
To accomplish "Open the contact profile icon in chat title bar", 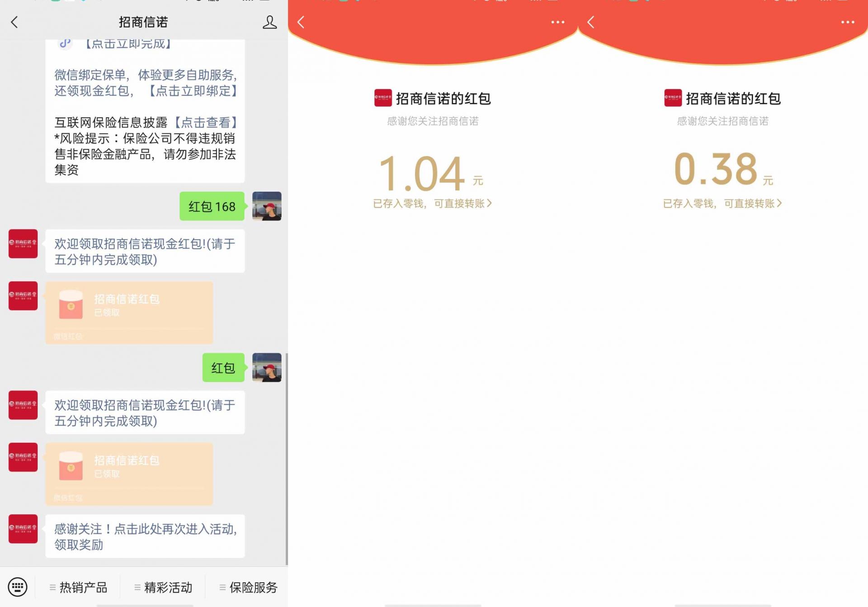I will 269,22.
